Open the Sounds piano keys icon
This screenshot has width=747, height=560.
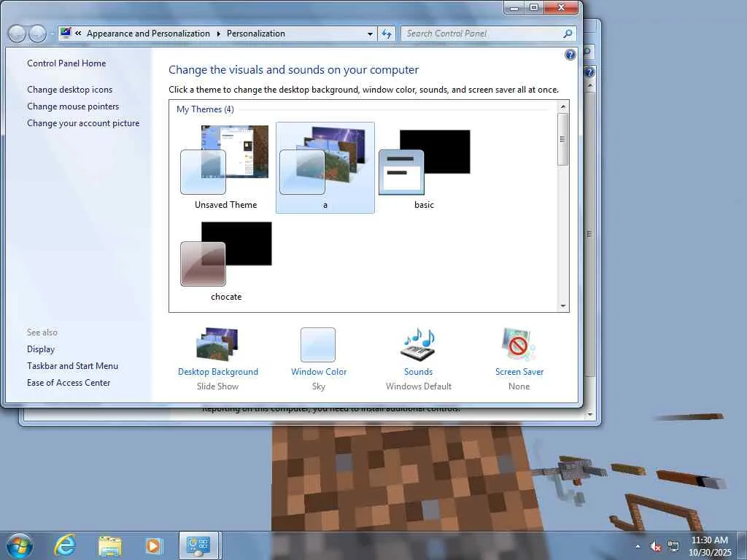(418, 345)
